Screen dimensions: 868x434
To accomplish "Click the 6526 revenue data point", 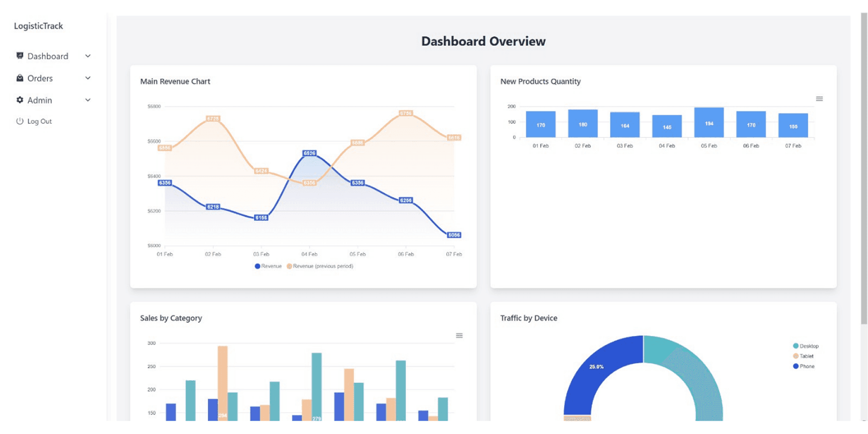I will point(309,153).
